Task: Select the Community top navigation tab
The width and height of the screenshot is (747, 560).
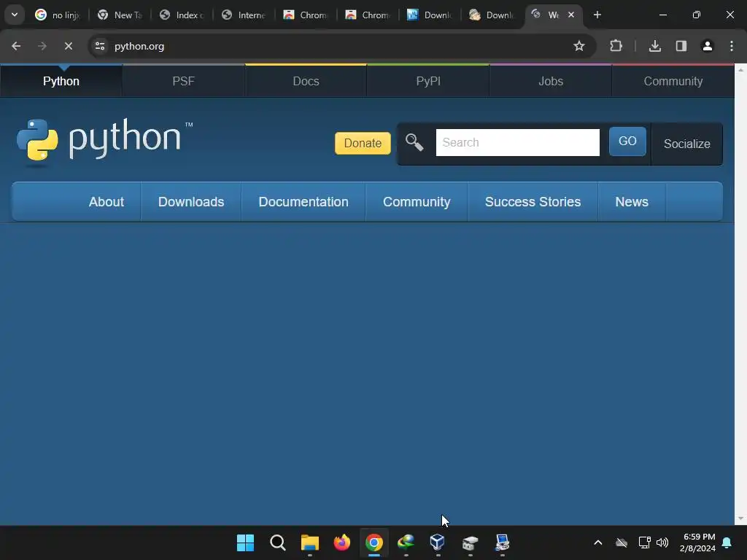Action: (x=673, y=81)
